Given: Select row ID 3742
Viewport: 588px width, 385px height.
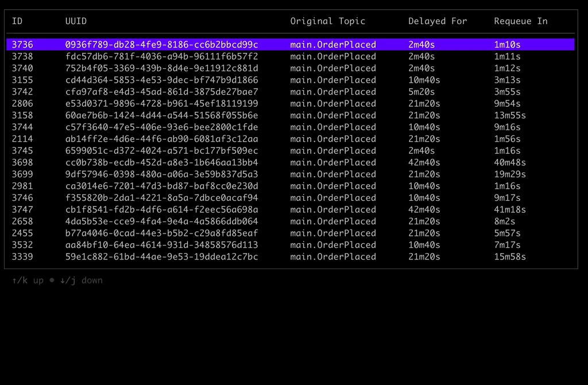Looking at the screenshot, I should click(290, 92).
